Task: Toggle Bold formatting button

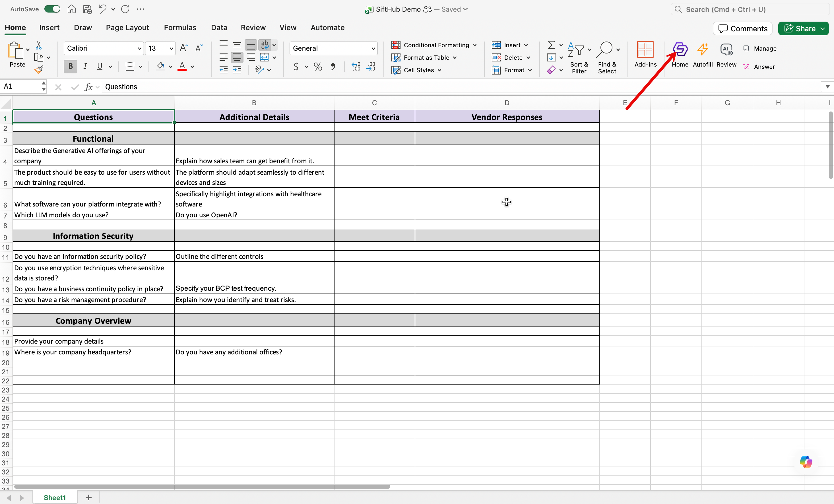Action: (71, 66)
